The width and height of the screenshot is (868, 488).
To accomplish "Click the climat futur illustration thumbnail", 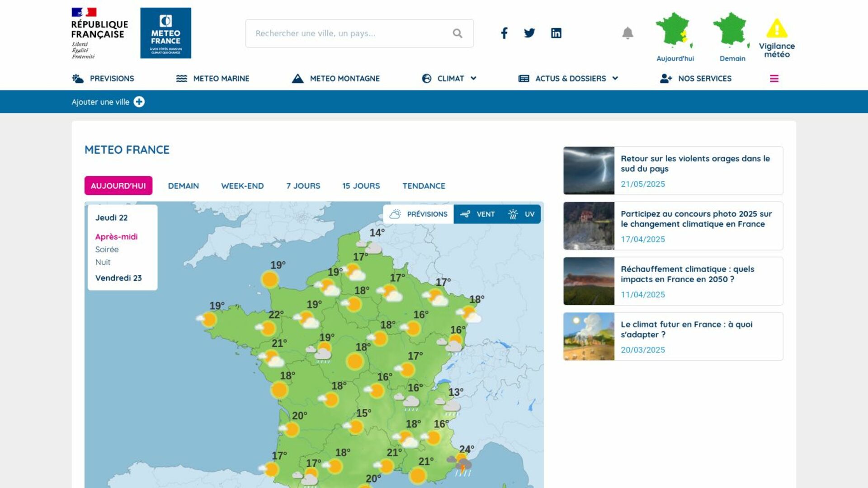I will tap(589, 336).
